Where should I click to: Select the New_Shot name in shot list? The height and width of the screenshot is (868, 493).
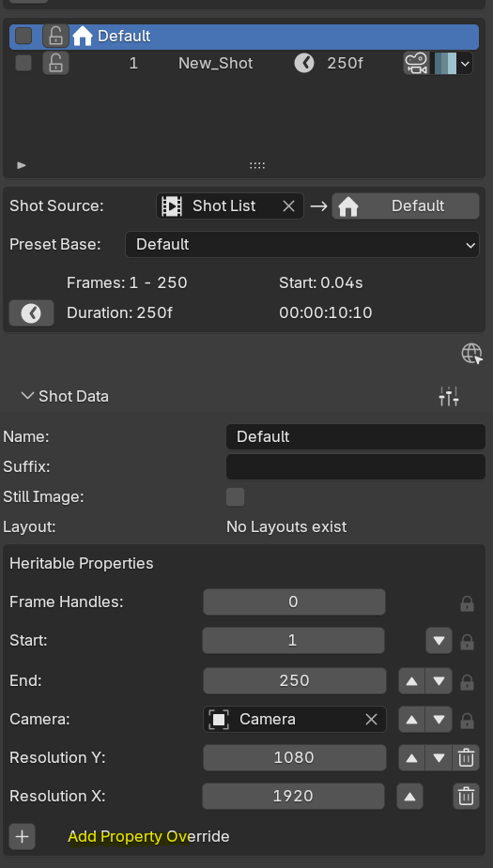215,63
